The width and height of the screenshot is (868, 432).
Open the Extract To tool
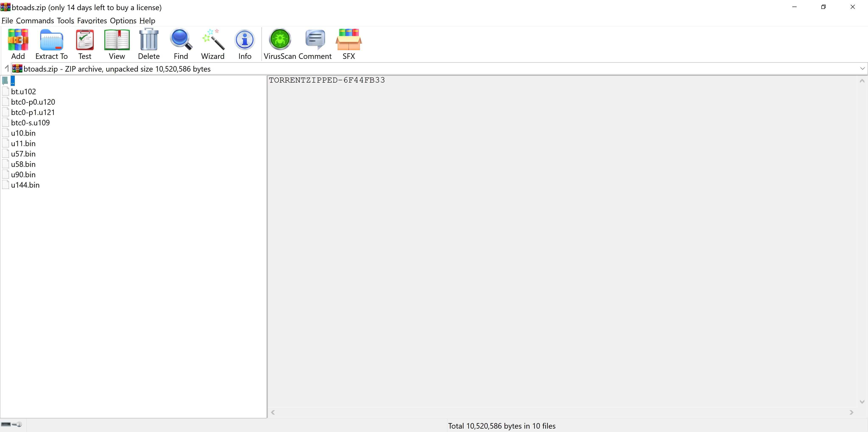click(x=51, y=44)
